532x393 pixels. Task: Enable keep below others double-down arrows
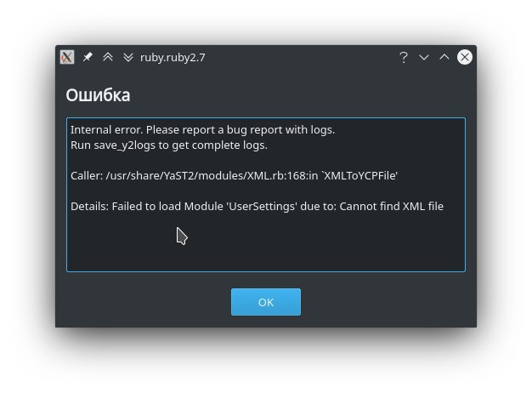128,57
